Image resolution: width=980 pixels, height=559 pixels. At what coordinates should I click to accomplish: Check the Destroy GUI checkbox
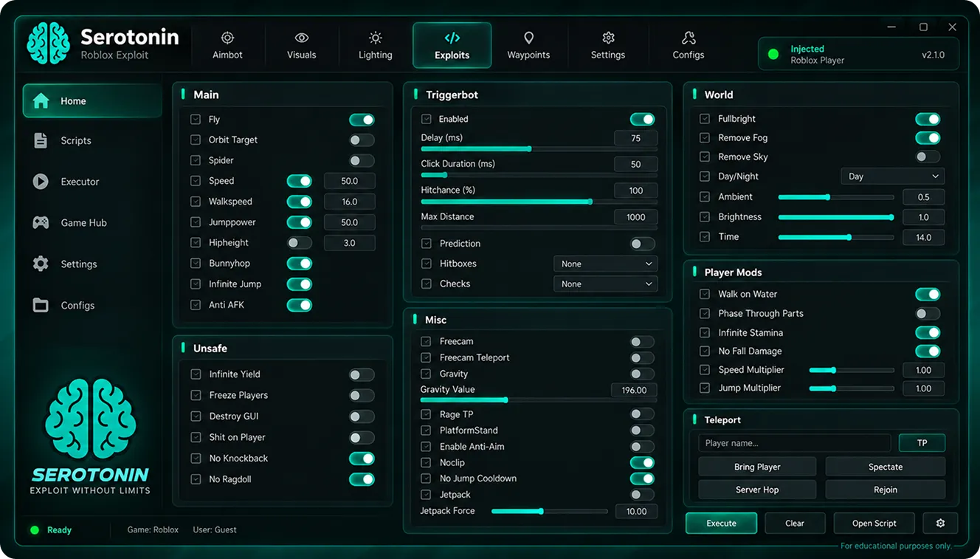(196, 416)
